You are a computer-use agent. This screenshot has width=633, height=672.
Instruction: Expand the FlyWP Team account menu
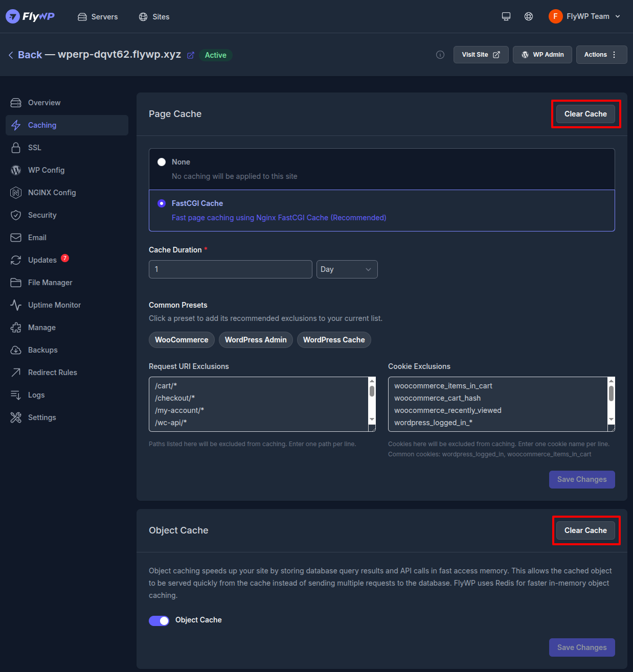tap(584, 16)
